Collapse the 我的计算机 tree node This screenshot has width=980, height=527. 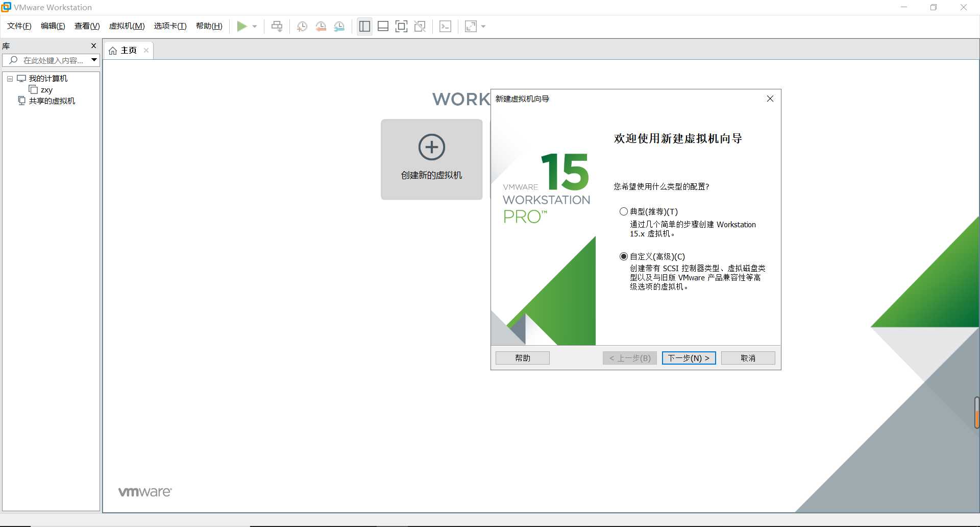click(10, 79)
